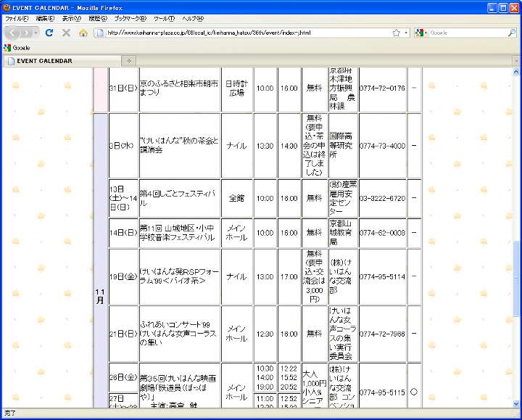The image size is (522, 420).
Task: Open a new tab with plus button
Action: click(x=129, y=61)
